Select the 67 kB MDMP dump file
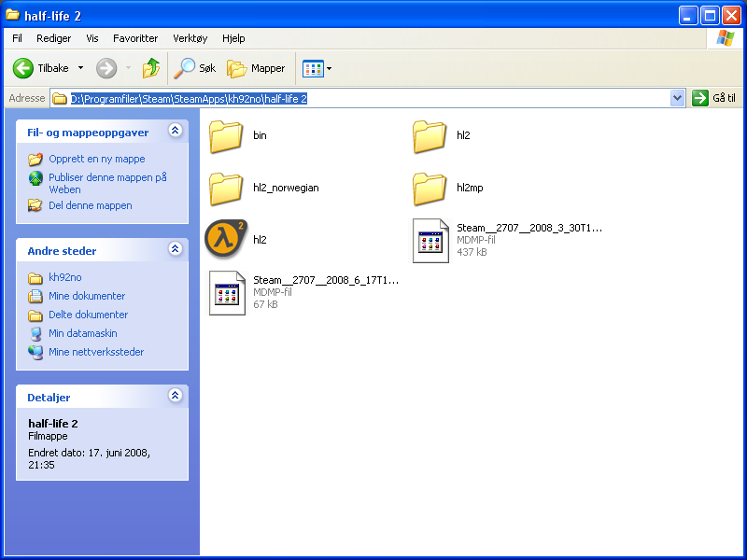 coord(227,292)
